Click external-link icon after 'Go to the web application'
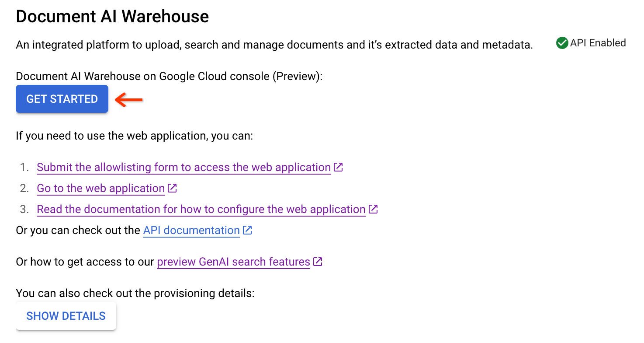Viewport: 644px width, 343px height. [x=172, y=188]
